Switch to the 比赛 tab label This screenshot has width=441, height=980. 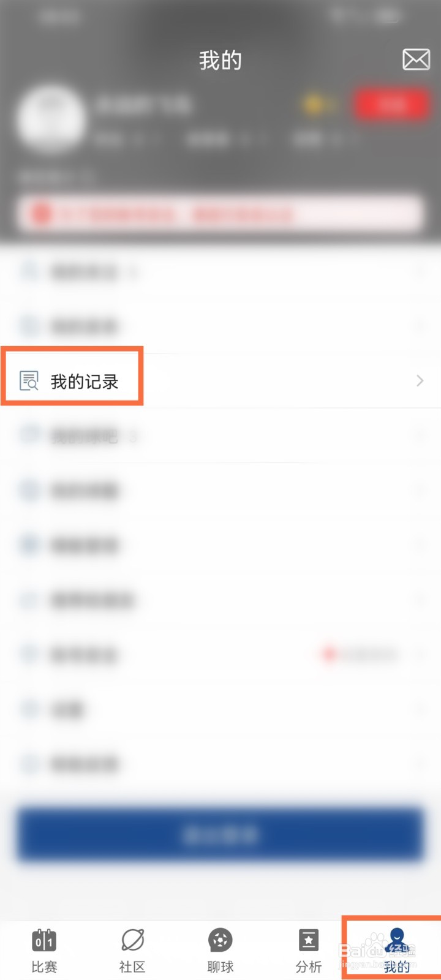click(x=44, y=967)
